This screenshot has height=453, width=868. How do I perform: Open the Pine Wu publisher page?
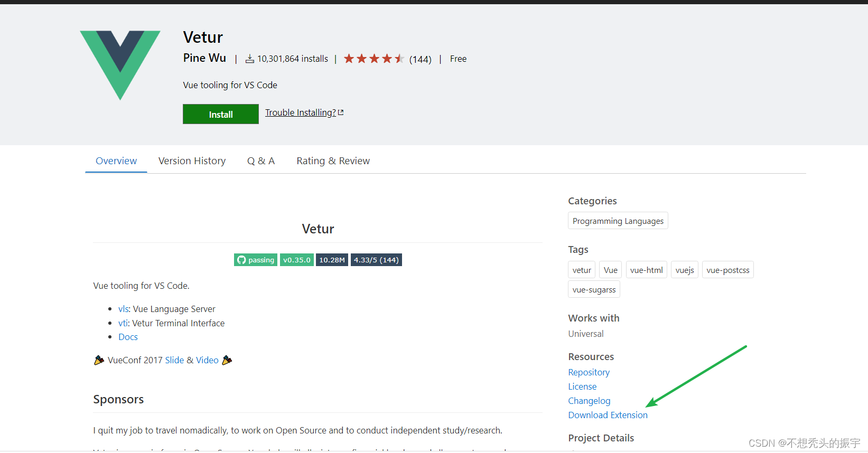pos(204,58)
